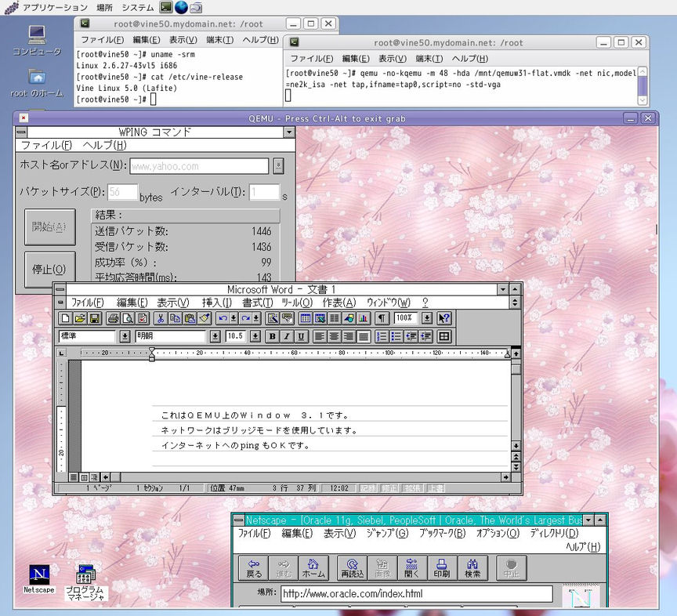Screen dimensions: 677x616
Task: Open the WPING host name dropdown arrow
Action: tap(278, 166)
